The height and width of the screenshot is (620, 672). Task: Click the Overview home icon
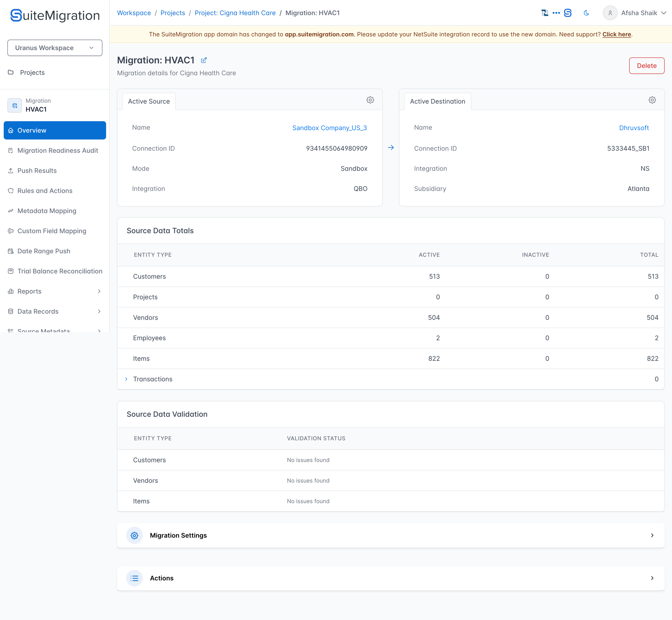11,130
